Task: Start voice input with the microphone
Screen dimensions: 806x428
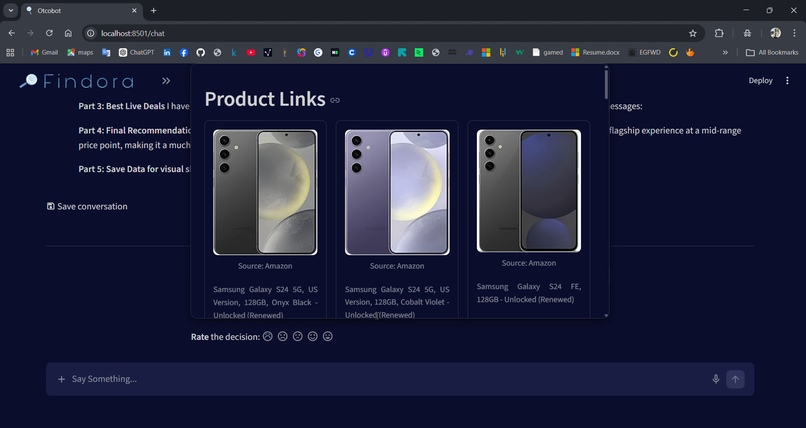Action: pos(716,379)
